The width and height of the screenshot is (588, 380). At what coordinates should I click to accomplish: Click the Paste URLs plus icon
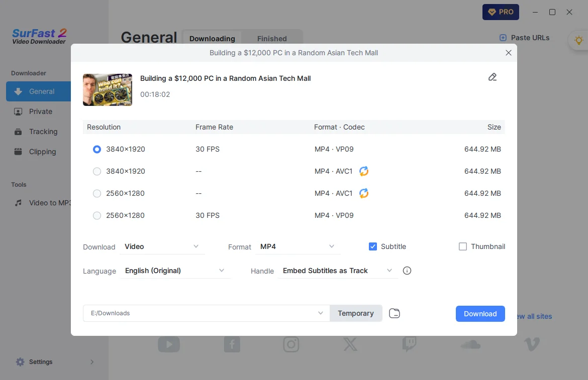503,38
